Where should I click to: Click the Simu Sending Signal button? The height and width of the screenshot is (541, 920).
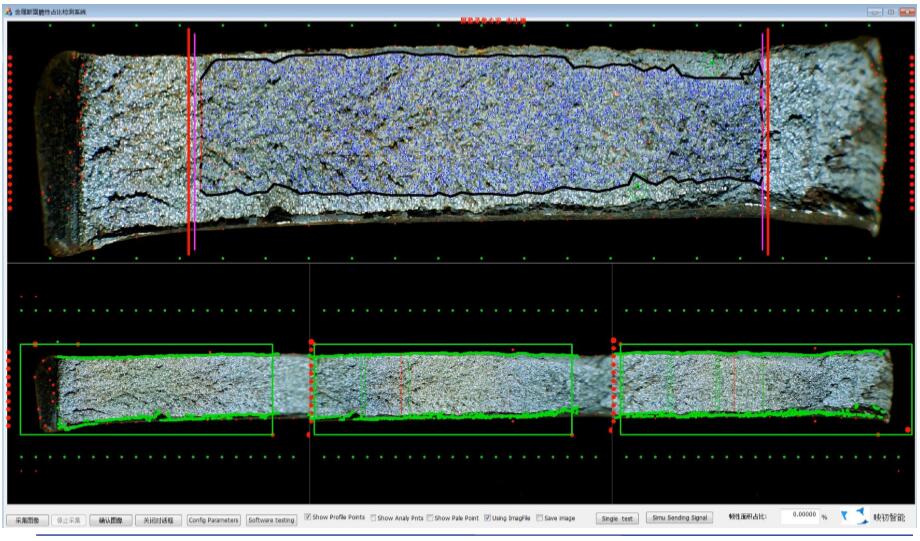tap(679, 518)
